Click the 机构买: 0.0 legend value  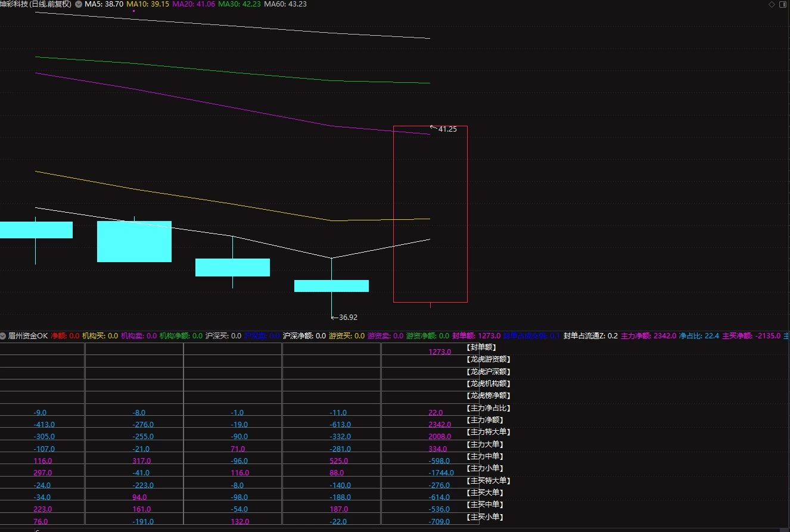click(x=100, y=336)
